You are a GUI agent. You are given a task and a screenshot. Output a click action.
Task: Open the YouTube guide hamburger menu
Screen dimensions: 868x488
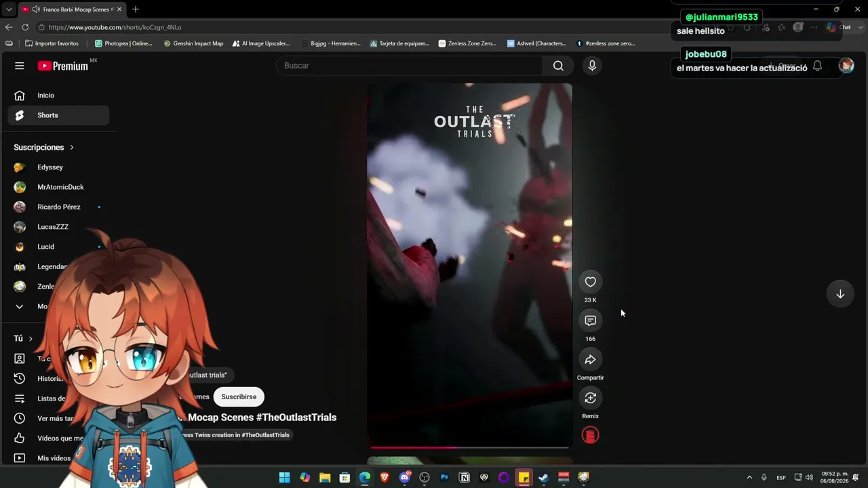click(20, 66)
